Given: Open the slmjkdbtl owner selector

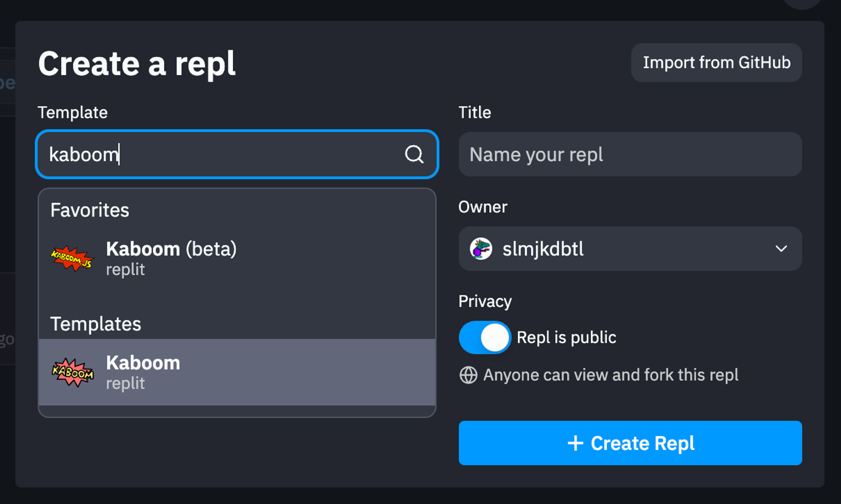Looking at the screenshot, I should pos(630,248).
